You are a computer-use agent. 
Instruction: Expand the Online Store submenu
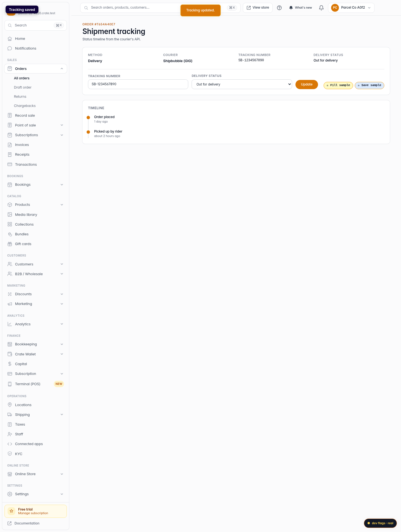(x=62, y=474)
